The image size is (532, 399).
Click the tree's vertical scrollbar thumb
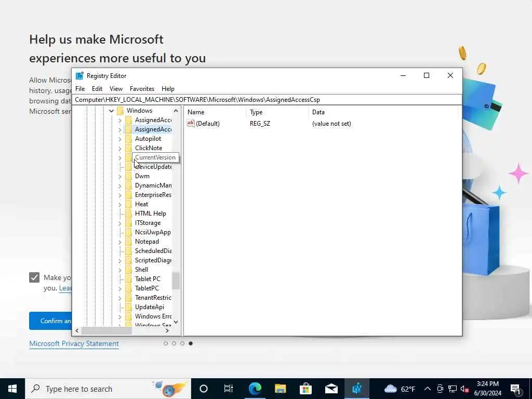coord(176,281)
